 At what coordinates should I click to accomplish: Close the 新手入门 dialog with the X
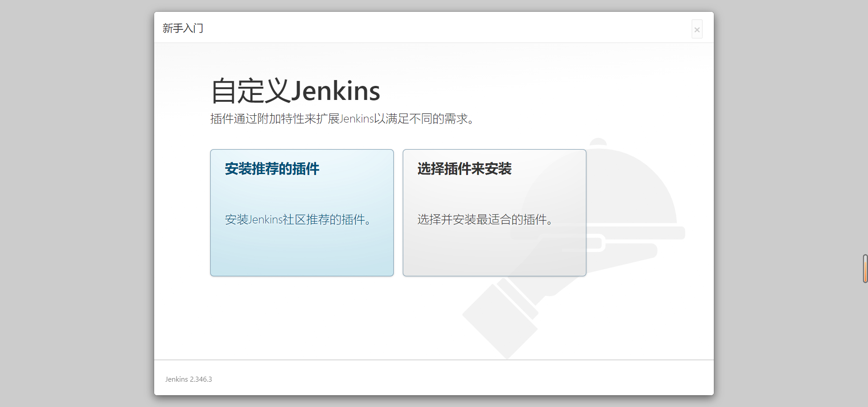click(697, 29)
